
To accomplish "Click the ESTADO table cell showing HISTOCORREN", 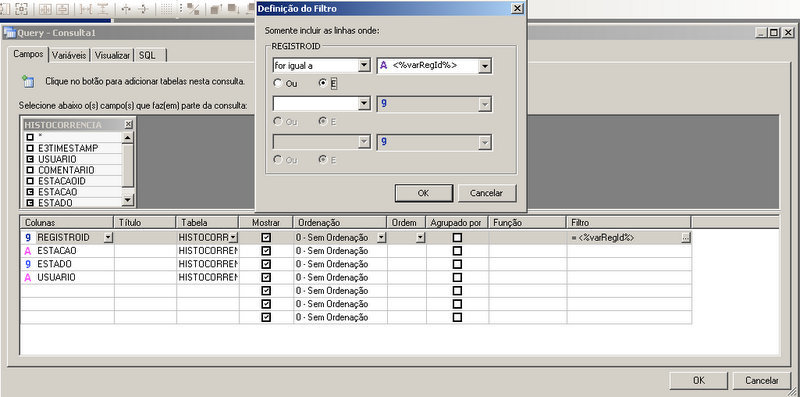I will [x=208, y=264].
